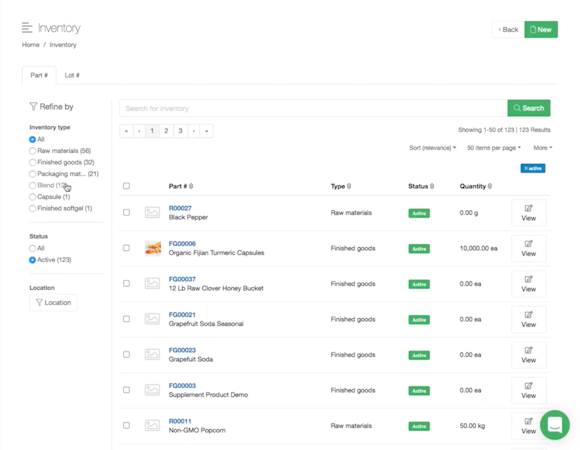Go to page 2 of results
580x450 pixels.
166,131
